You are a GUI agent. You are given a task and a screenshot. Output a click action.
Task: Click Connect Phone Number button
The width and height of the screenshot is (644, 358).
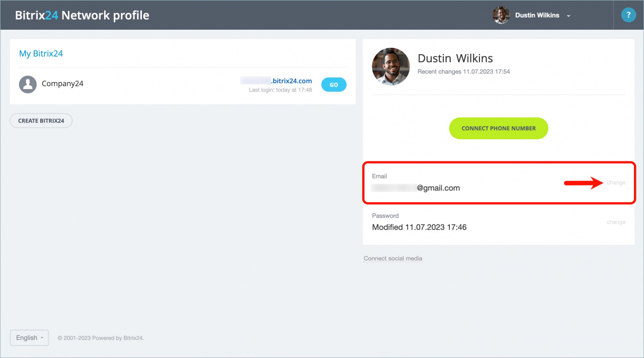coord(499,128)
